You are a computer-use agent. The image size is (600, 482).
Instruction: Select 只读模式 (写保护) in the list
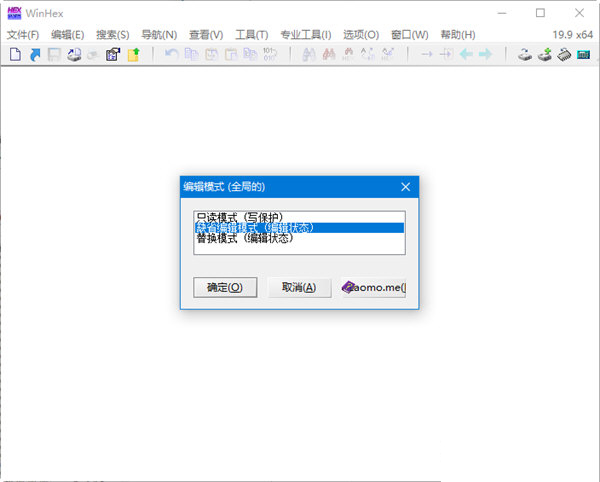(x=240, y=217)
